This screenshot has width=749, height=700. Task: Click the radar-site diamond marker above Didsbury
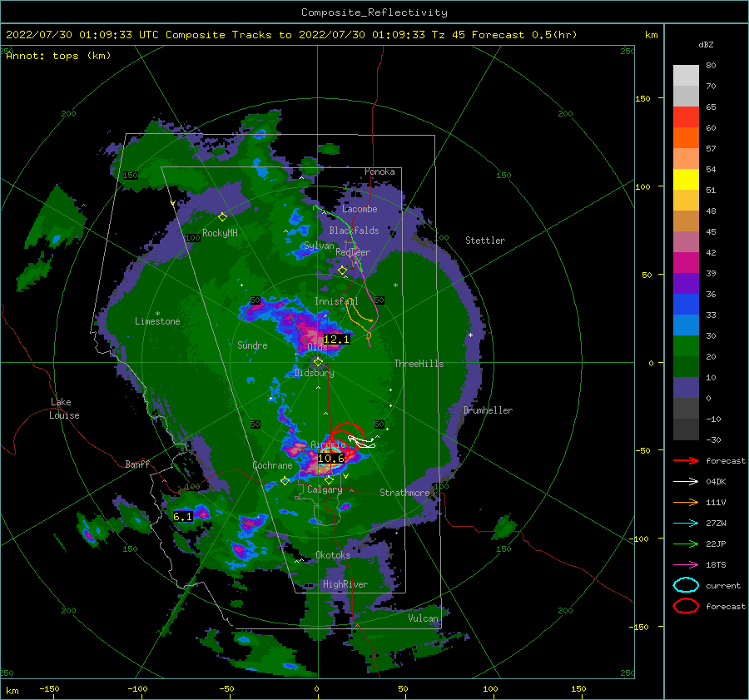tap(318, 362)
